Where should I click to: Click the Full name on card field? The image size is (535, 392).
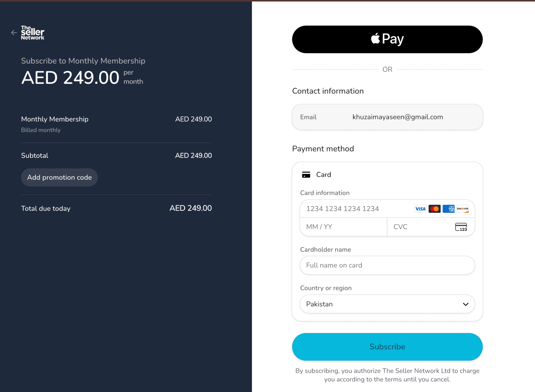coord(387,265)
